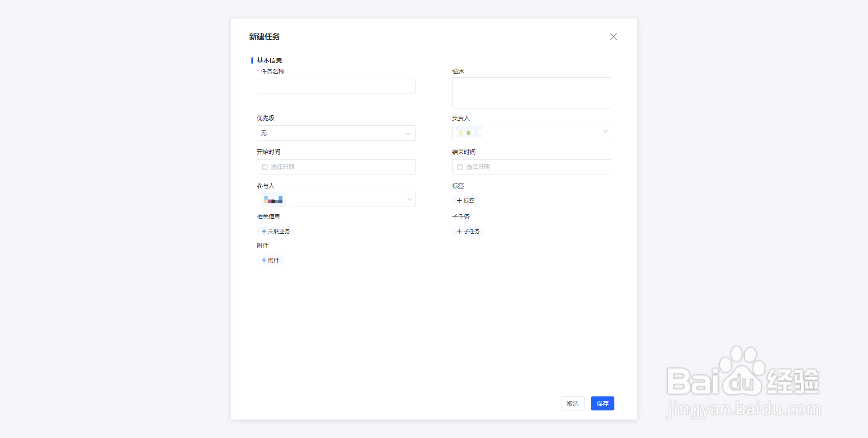Click the calendar icon in 结束时间 field
Viewport: 868px width, 438px height.
coord(460,167)
